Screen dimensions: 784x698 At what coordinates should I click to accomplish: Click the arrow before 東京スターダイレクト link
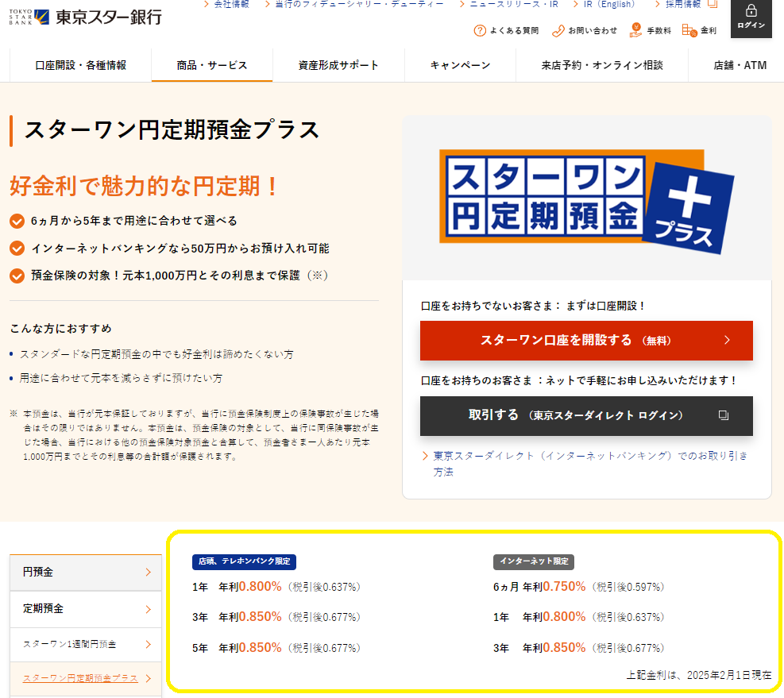(x=425, y=456)
